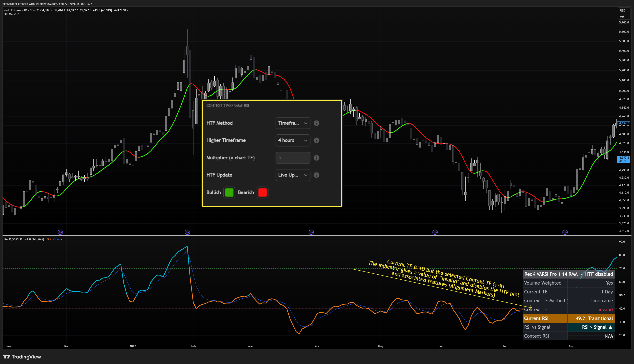Click the '1 Day' Current TF value
Image resolution: width=634 pixels, height=364 pixels.
(607, 292)
